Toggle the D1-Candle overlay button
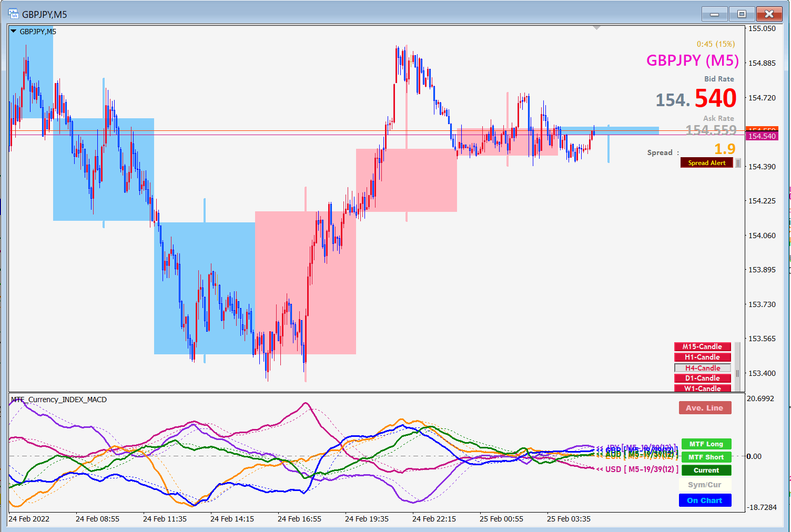This screenshot has width=791, height=532. point(702,378)
